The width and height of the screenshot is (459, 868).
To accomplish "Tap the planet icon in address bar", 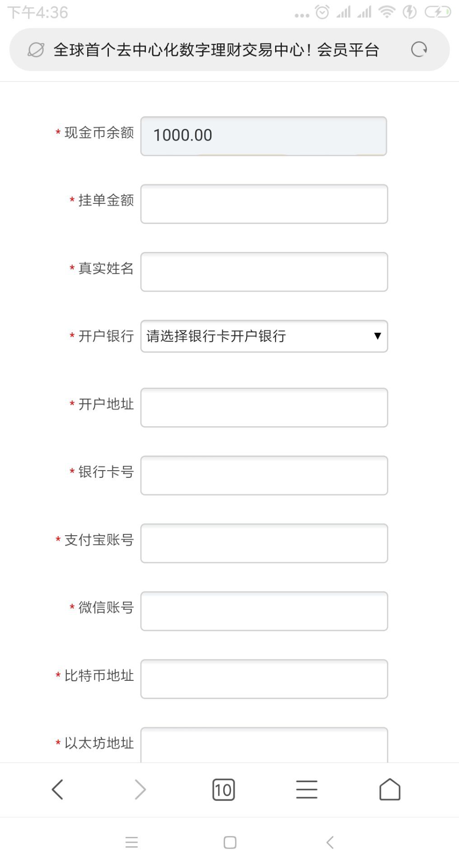I will pyautogui.click(x=36, y=50).
